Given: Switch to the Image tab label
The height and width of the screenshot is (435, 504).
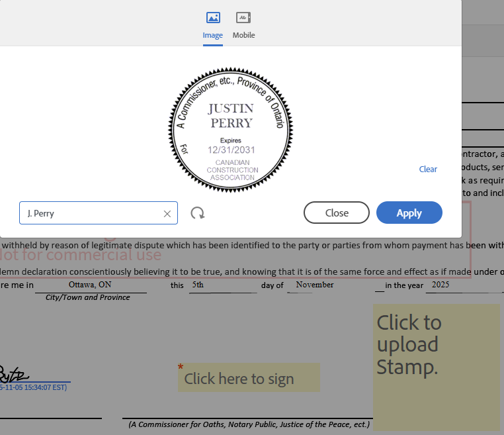Looking at the screenshot, I should point(212,35).
